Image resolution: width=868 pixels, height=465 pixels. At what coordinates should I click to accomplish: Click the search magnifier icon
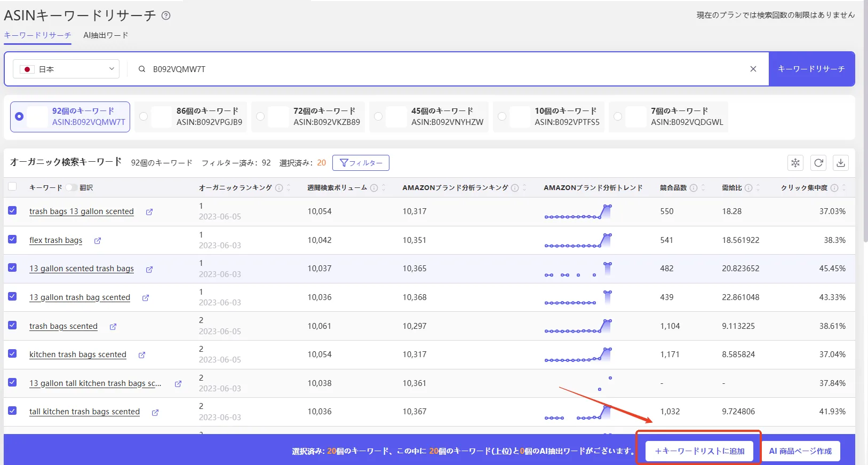point(142,69)
